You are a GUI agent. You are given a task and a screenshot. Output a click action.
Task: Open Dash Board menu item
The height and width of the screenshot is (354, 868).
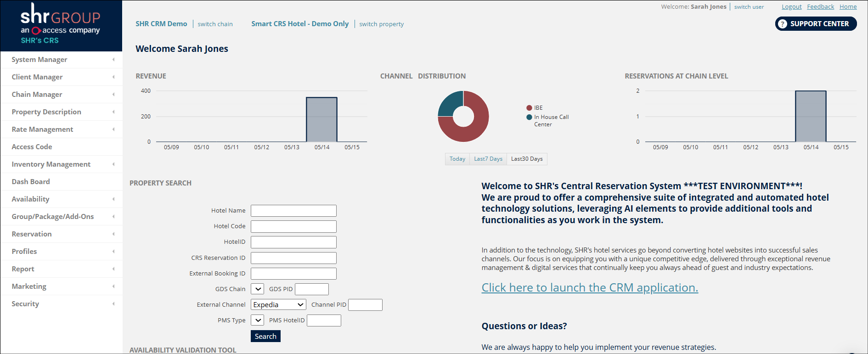tap(62, 182)
